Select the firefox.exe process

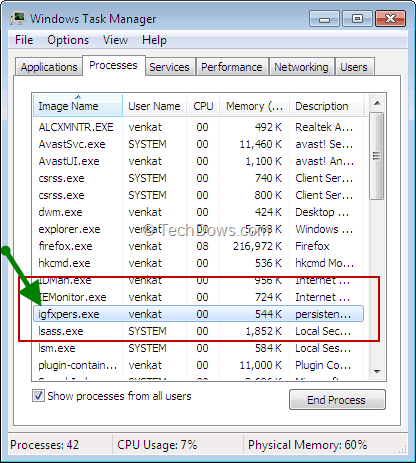click(198, 246)
